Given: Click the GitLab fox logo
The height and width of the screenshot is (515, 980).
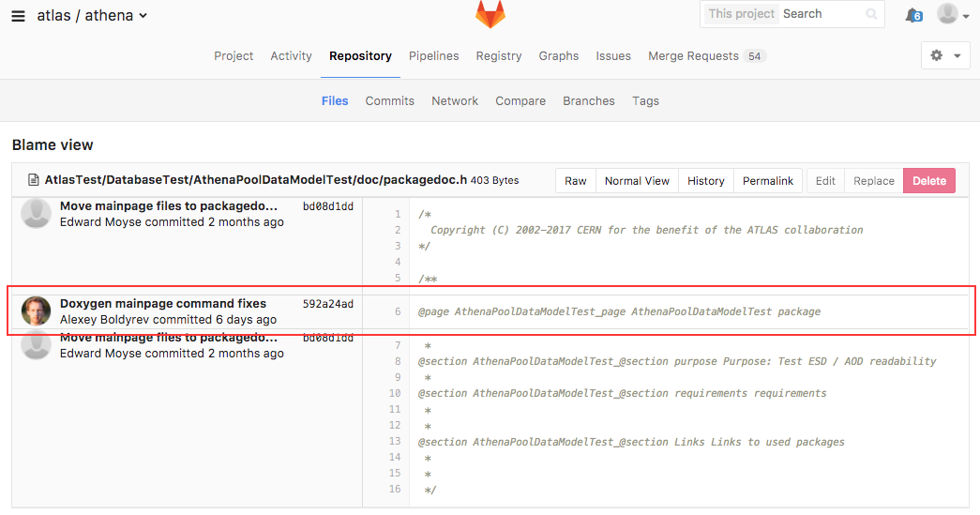Looking at the screenshot, I should [490, 14].
